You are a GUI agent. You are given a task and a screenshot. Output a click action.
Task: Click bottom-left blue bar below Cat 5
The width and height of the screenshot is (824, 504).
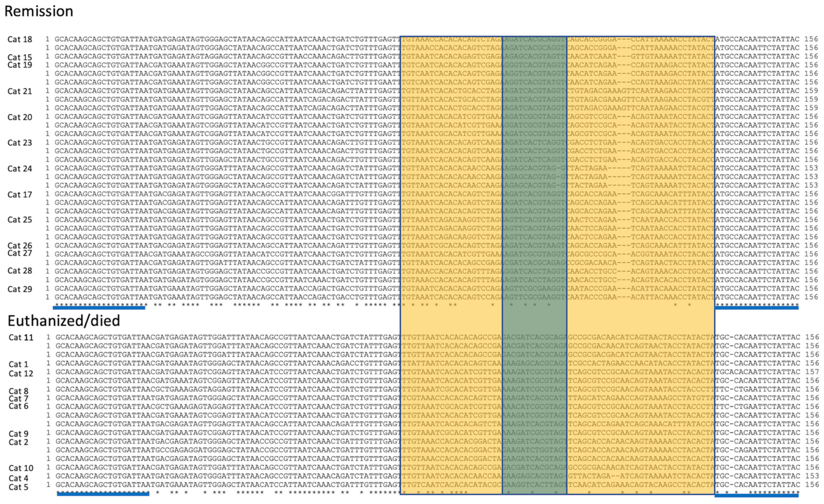(103, 494)
